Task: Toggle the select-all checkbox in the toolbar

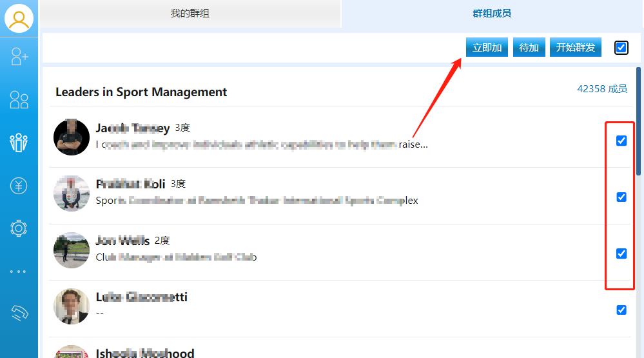Action: (x=621, y=48)
